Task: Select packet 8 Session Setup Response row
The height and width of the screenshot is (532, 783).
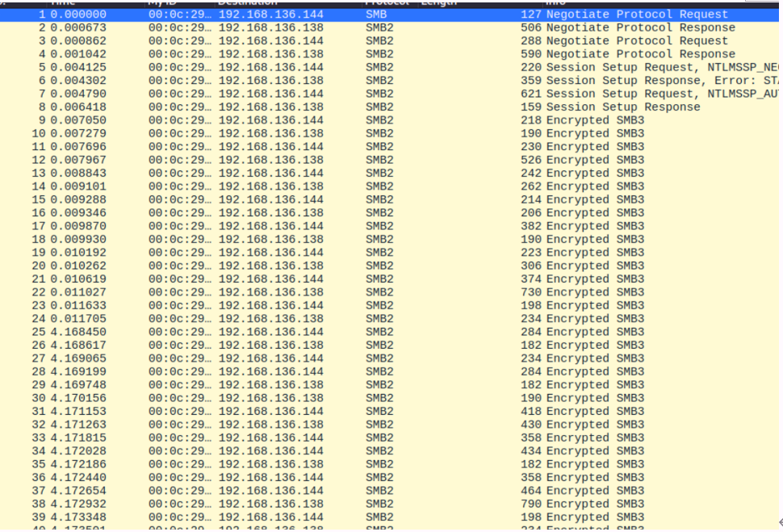Action: [390, 107]
